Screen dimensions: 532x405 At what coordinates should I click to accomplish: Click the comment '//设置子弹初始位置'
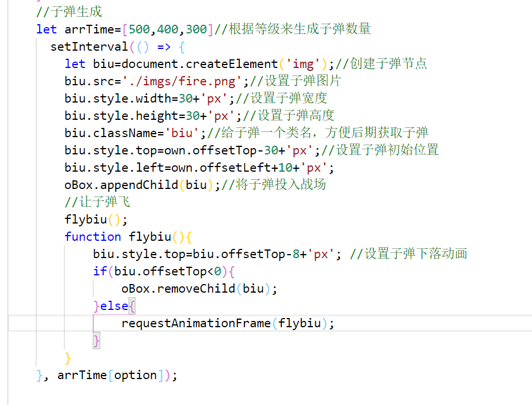pyautogui.click(x=380, y=150)
